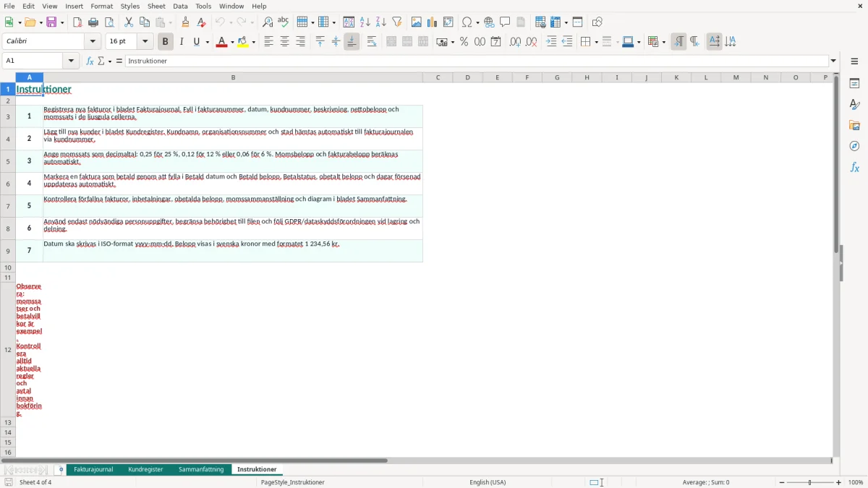This screenshot has height=488, width=868.
Task: Align text right
Action: 301,42
